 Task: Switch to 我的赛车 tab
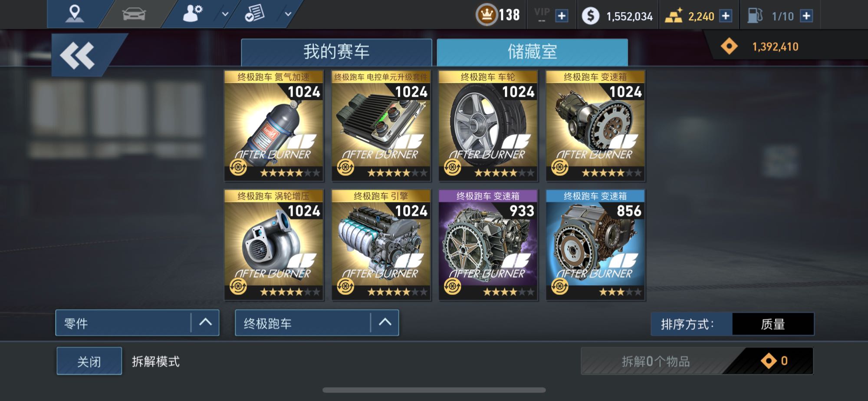pyautogui.click(x=336, y=52)
